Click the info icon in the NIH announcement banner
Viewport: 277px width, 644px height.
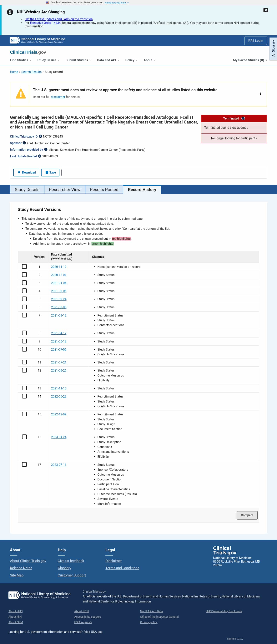(x=10, y=12)
